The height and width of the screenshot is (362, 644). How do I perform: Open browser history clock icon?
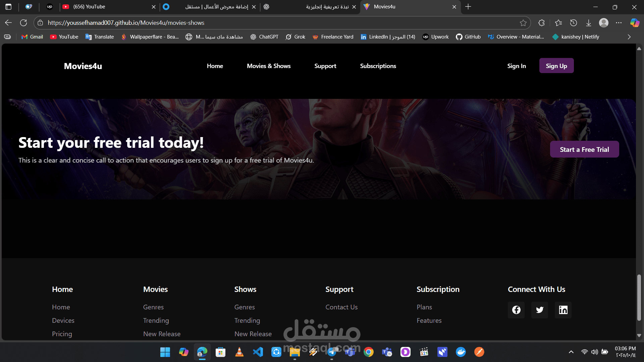pos(574,23)
